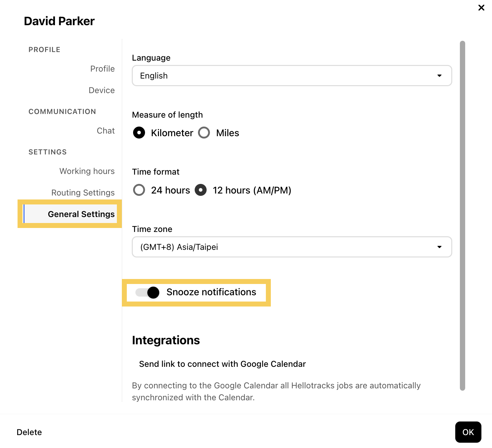492x448 pixels.
Task: Choose 12 hours (AM/PM) format
Action: (x=201, y=190)
